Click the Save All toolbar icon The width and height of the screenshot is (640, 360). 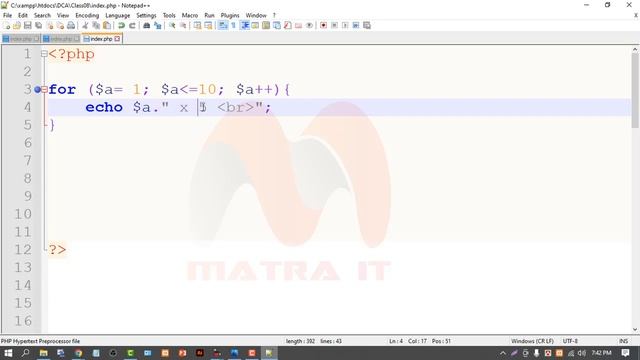pyautogui.click(x=39, y=25)
